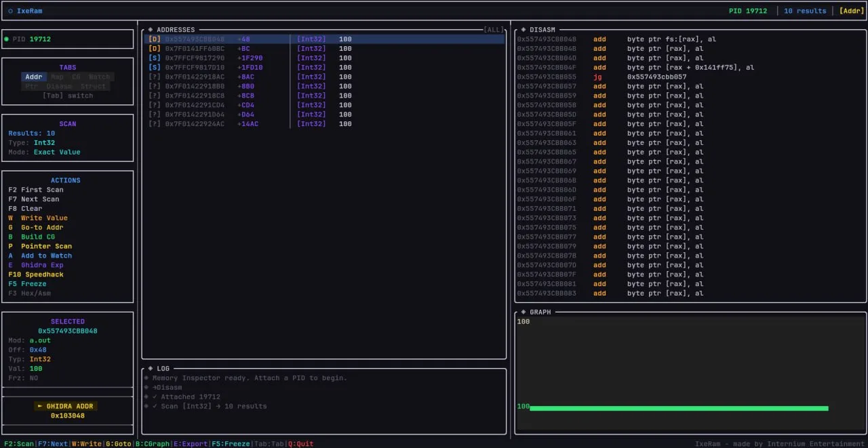Select the Struct tab
The height and width of the screenshot is (448, 868).
pos(93,87)
